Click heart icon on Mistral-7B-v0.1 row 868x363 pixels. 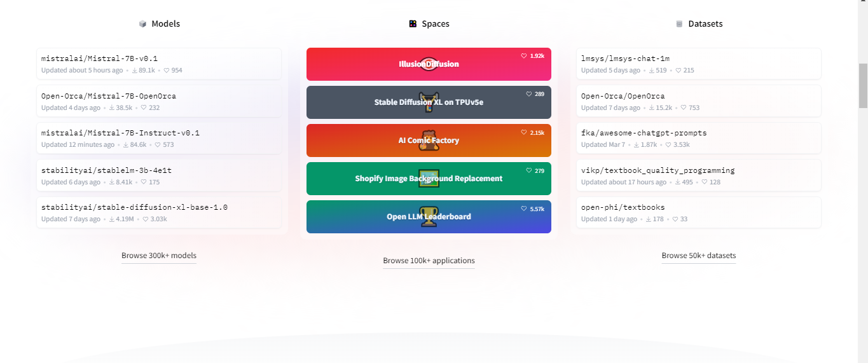point(167,71)
